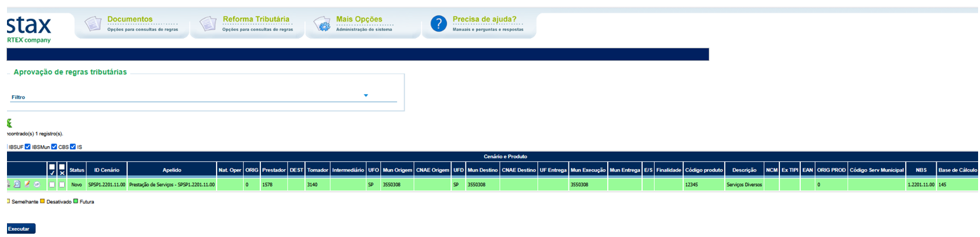980x237 pixels.
Task: Click the blue question mark help icon
Action: coord(439,24)
